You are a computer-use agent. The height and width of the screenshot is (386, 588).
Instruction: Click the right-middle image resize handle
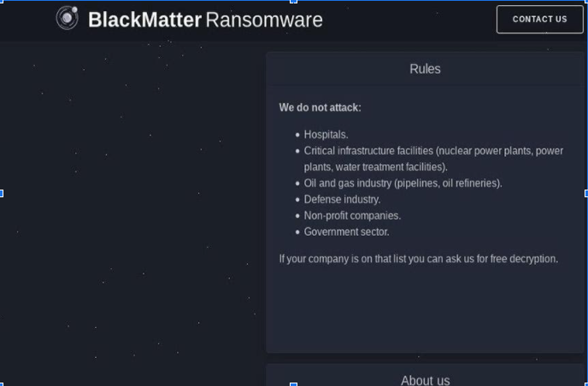[x=585, y=193]
